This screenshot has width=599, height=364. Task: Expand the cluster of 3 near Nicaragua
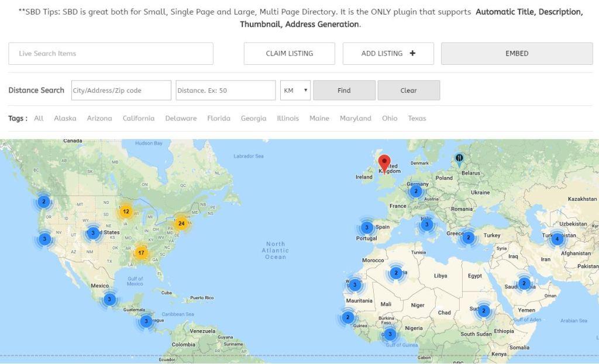pos(146,321)
